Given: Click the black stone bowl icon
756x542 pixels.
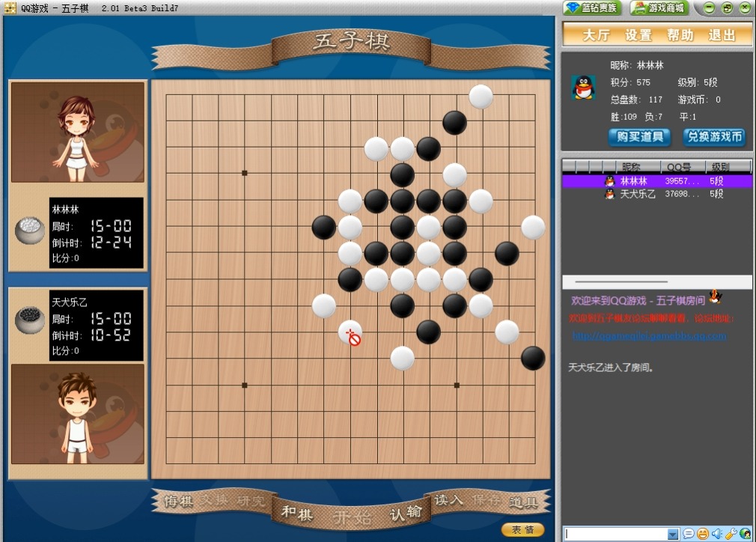Looking at the screenshot, I should 30,319.
